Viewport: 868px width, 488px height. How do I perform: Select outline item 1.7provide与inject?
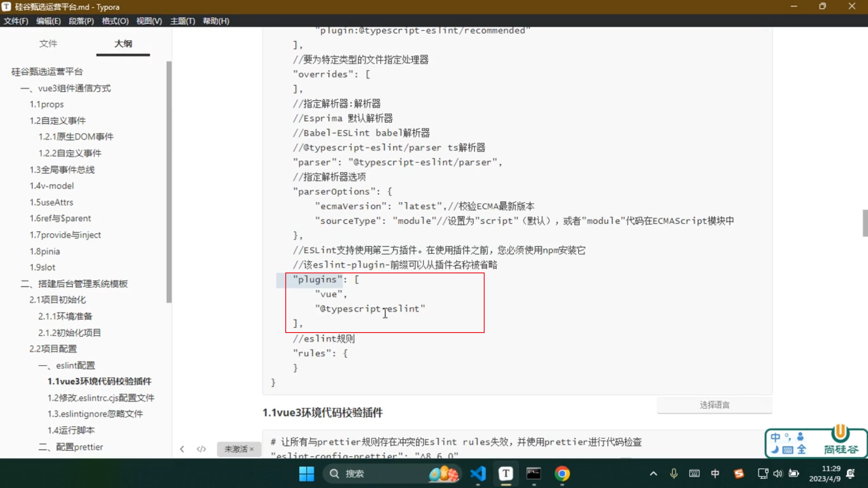(65, 235)
